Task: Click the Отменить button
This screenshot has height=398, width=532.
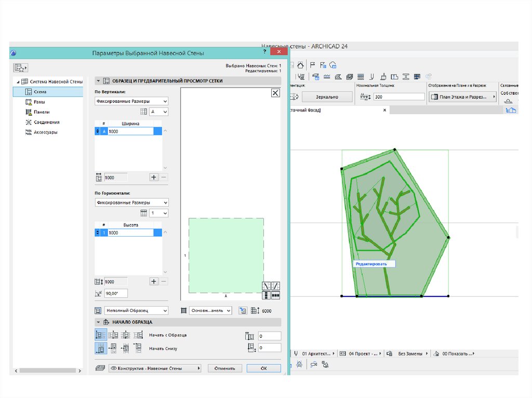Action: pyautogui.click(x=225, y=368)
